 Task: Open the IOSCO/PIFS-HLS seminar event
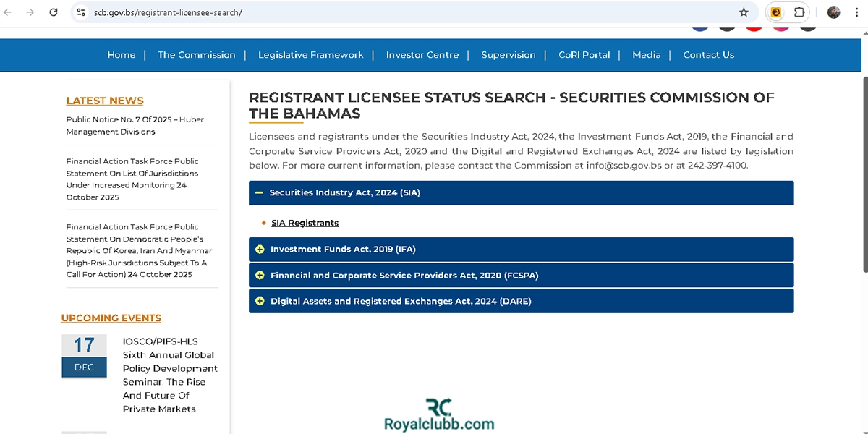(x=169, y=375)
